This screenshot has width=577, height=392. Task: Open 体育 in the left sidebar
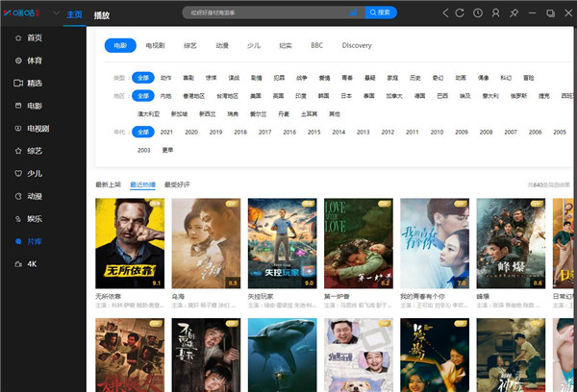click(x=35, y=61)
